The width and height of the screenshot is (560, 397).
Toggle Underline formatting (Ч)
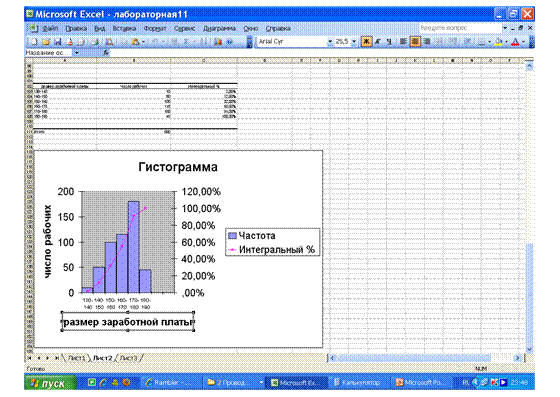[x=389, y=42]
